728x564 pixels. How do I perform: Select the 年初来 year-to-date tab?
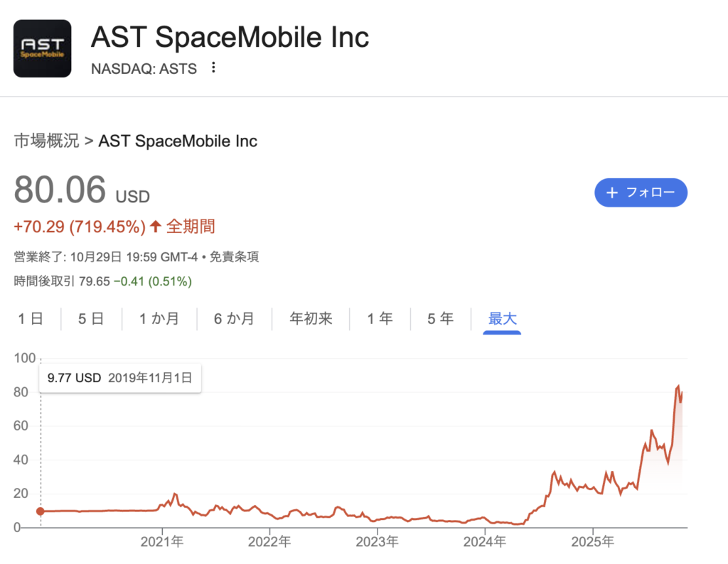tap(311, 318)
